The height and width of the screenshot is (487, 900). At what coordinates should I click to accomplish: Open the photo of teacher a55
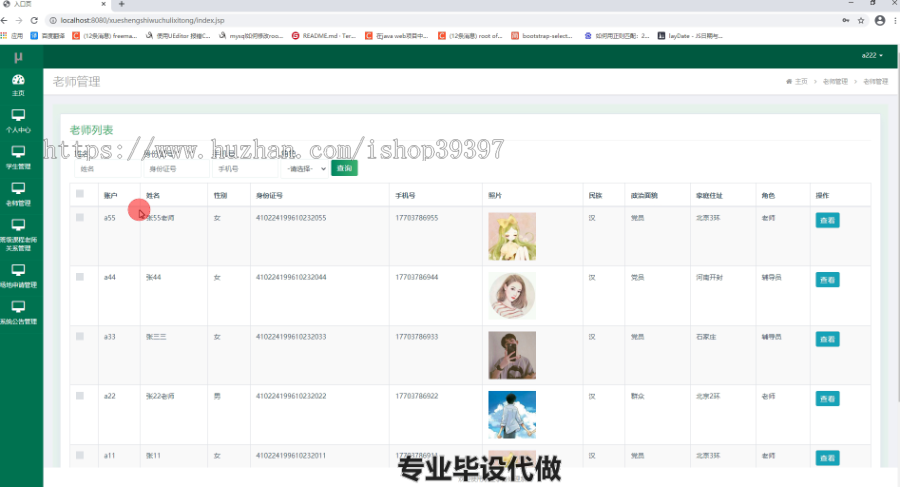[512, 237]
